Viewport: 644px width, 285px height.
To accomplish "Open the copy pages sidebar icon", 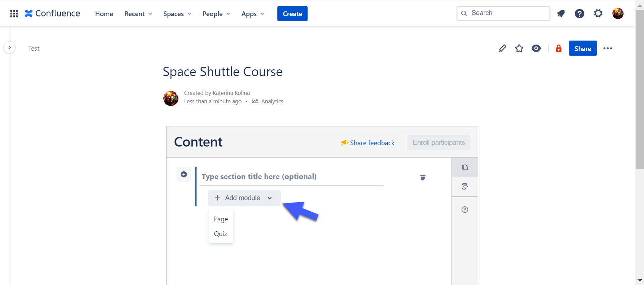I will click(465, 167).
